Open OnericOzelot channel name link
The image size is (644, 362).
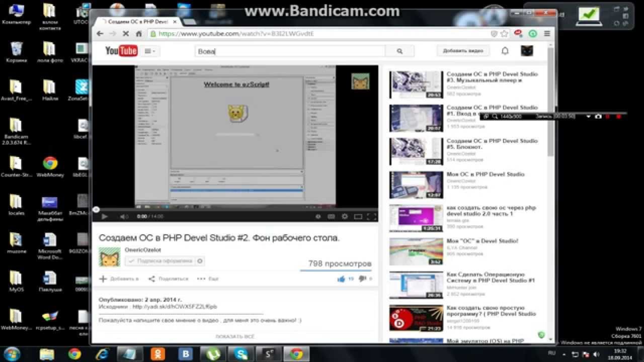coord(143,250)
